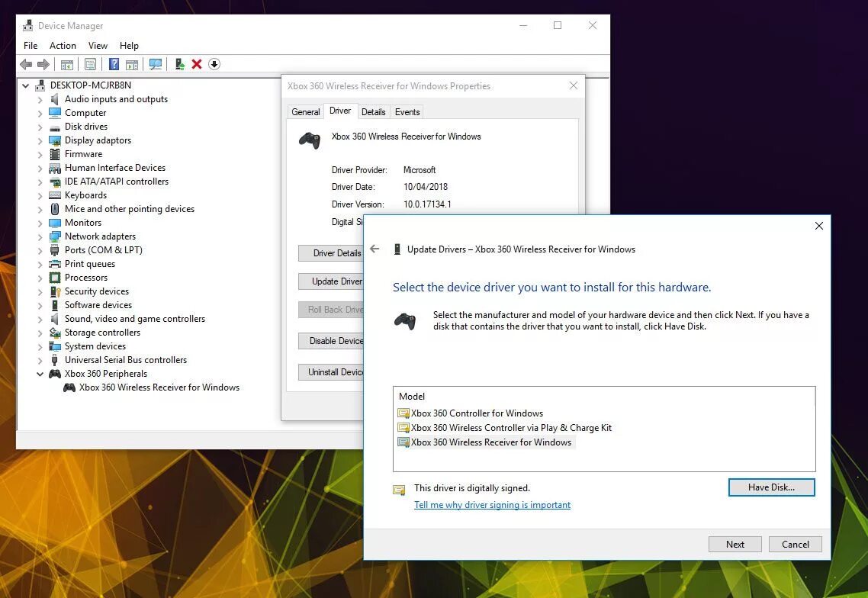
Task: Expand the Network adapters category
Action: click(40, 237)
